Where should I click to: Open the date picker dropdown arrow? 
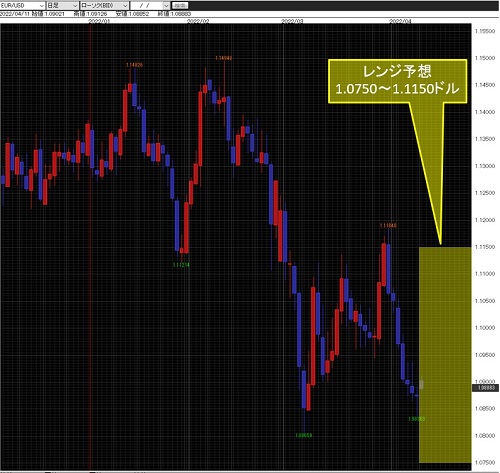pyautogui.click(x=166, y=5)
